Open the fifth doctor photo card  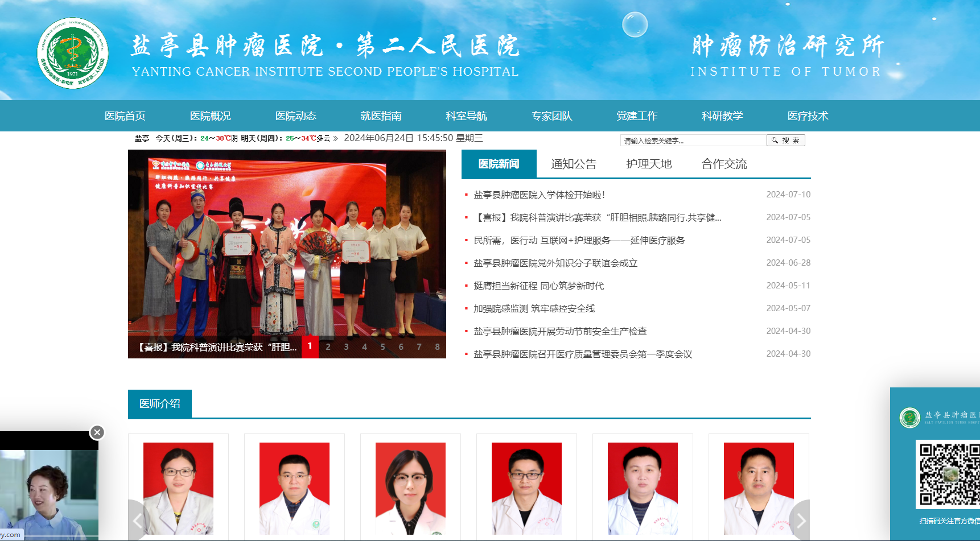(x=643, y=488)
